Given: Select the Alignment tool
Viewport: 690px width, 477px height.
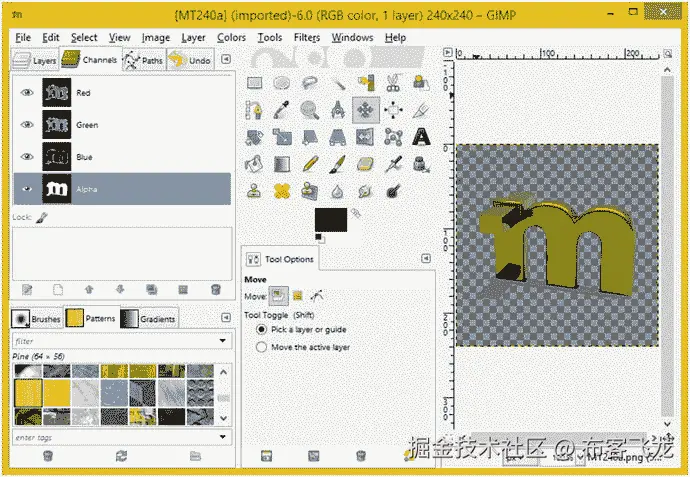Looking at the screenshot, I should pos(393,110).
